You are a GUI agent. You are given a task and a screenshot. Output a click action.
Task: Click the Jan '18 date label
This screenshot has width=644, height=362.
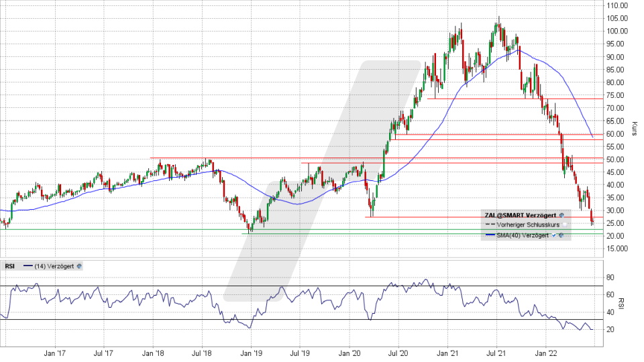pyautogui.click(x=153, y=353)
